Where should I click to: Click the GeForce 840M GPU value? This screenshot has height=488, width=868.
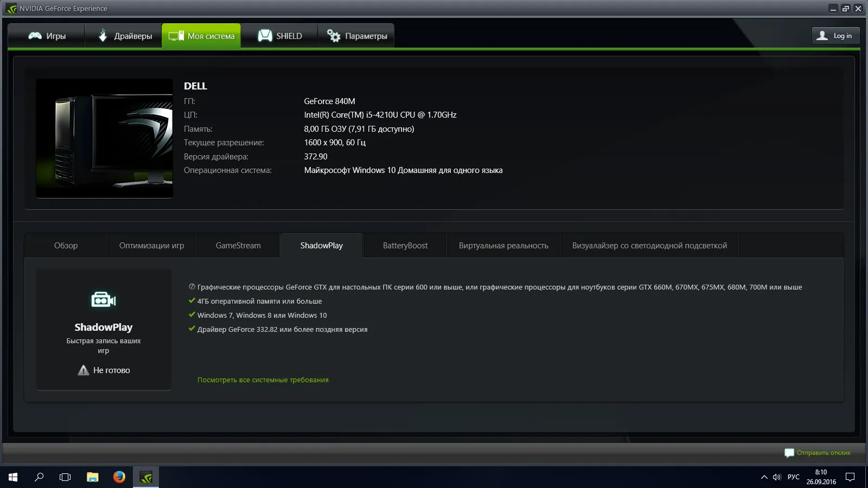click(329, 101)
